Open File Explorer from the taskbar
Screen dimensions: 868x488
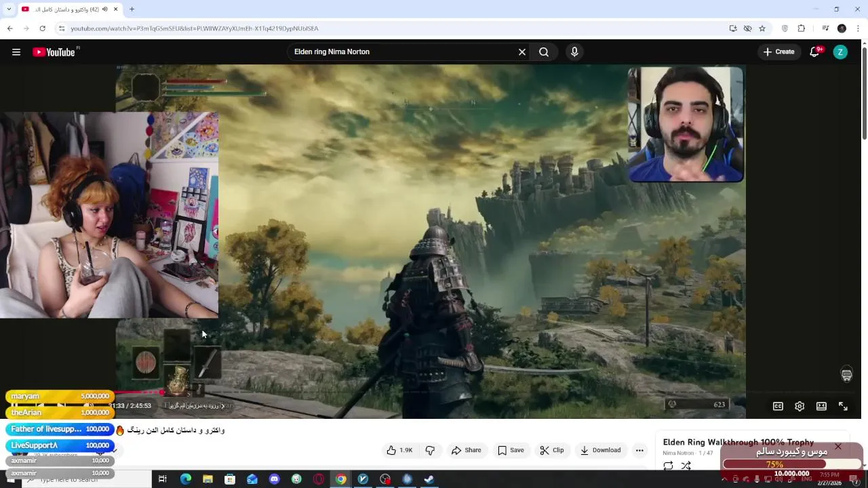pyautogui.click(x=208, y=479)
